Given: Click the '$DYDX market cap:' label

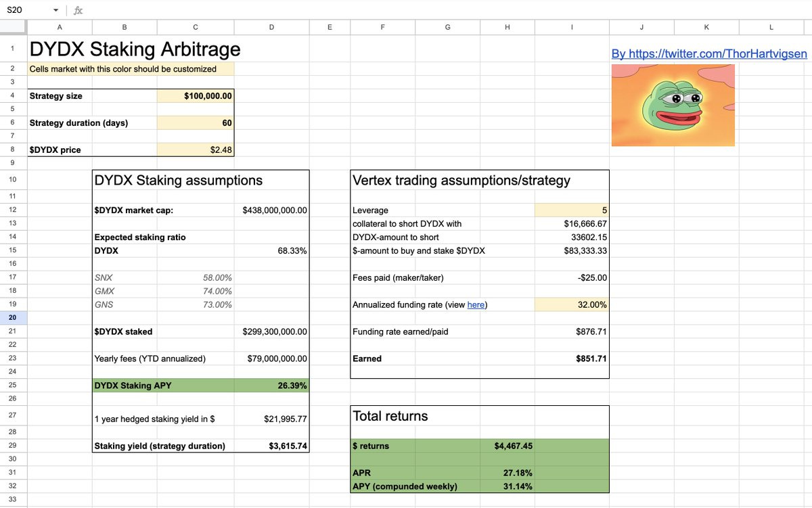Looking at the screenshot, I should [134, 210].
